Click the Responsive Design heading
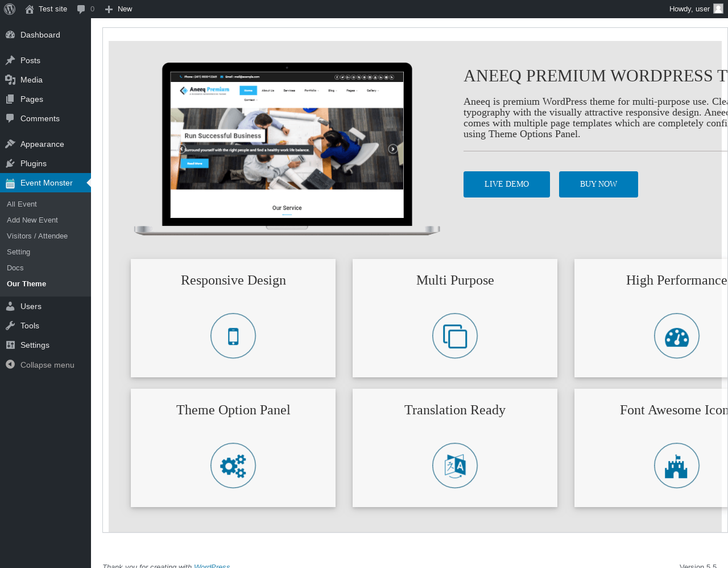 coord(233,280)
